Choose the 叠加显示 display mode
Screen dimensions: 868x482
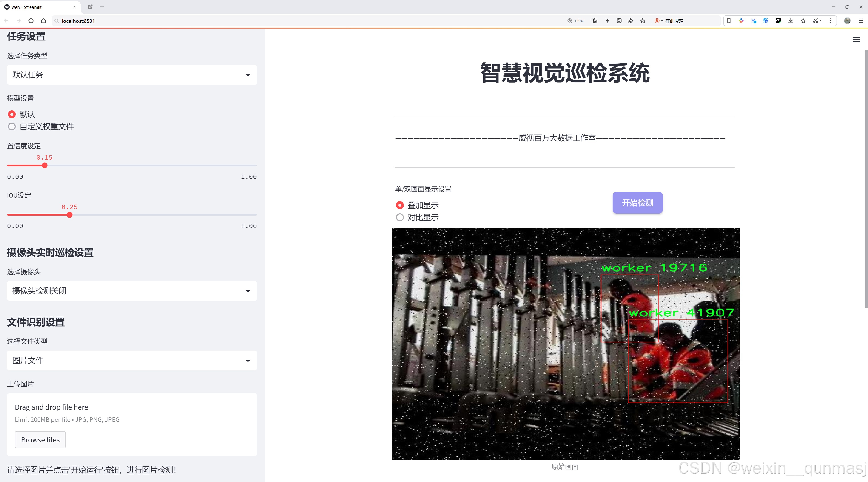400,205
